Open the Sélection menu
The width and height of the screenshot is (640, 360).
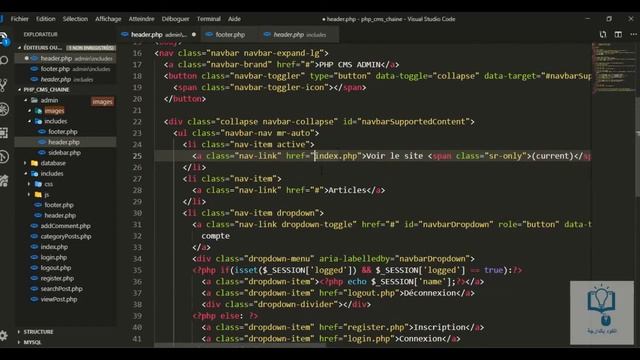pos(75,19)
